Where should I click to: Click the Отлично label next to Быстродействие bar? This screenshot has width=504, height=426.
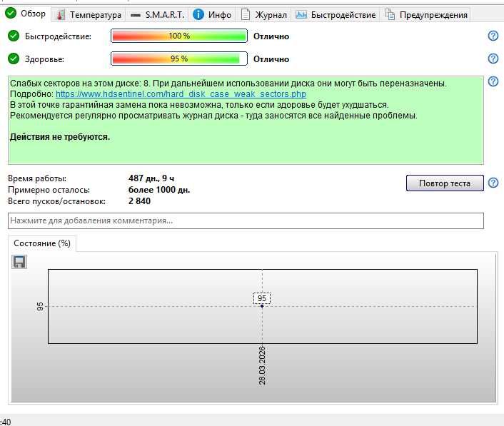point(271,36)
